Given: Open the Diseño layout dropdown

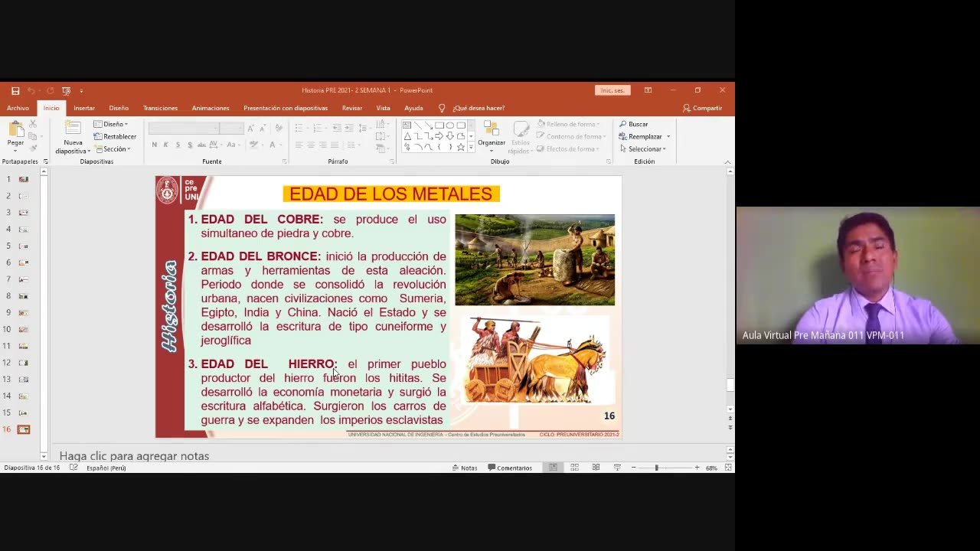Looking at the screenshot, I should (x=111, y=124).
